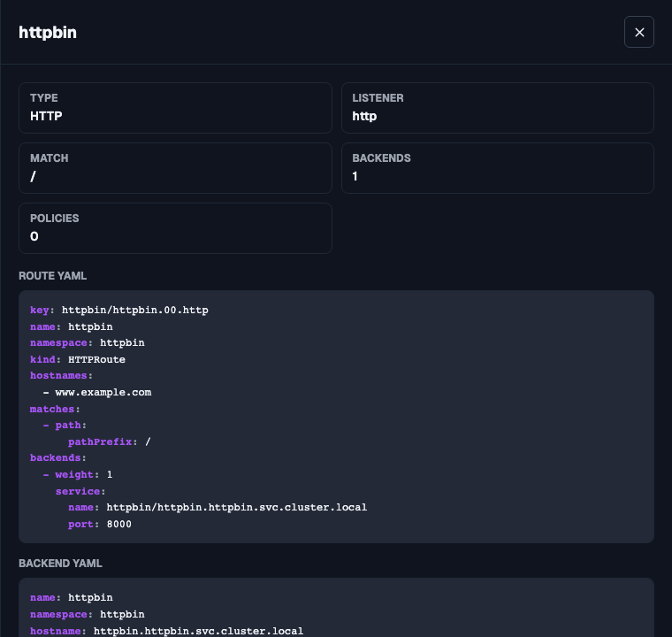Click the name: httpbin line in route YAML

pyautogui.click(x=72, y=326)
